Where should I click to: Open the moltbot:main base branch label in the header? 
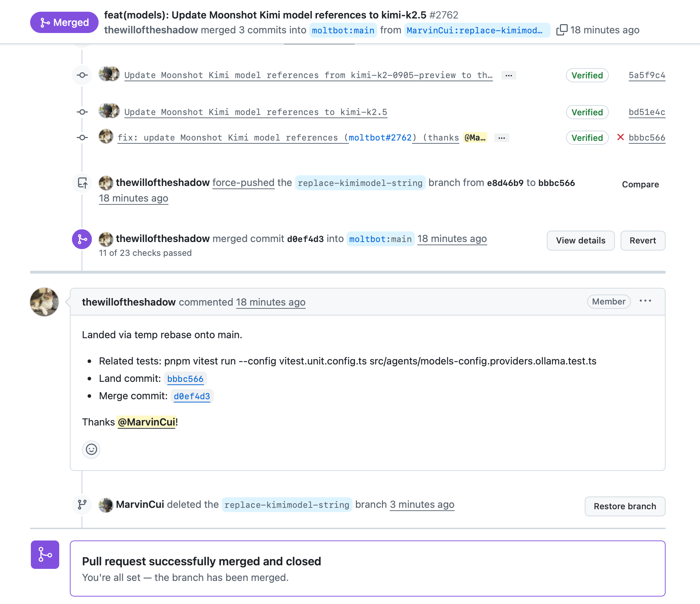click(343, 30)
